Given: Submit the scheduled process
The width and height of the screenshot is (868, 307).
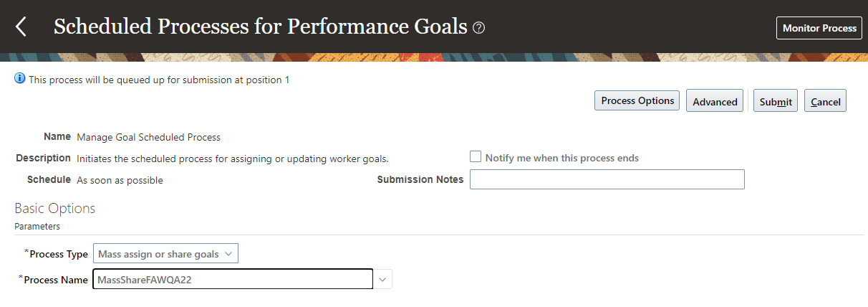Looking at the screenshot, I should pos(776,101).
